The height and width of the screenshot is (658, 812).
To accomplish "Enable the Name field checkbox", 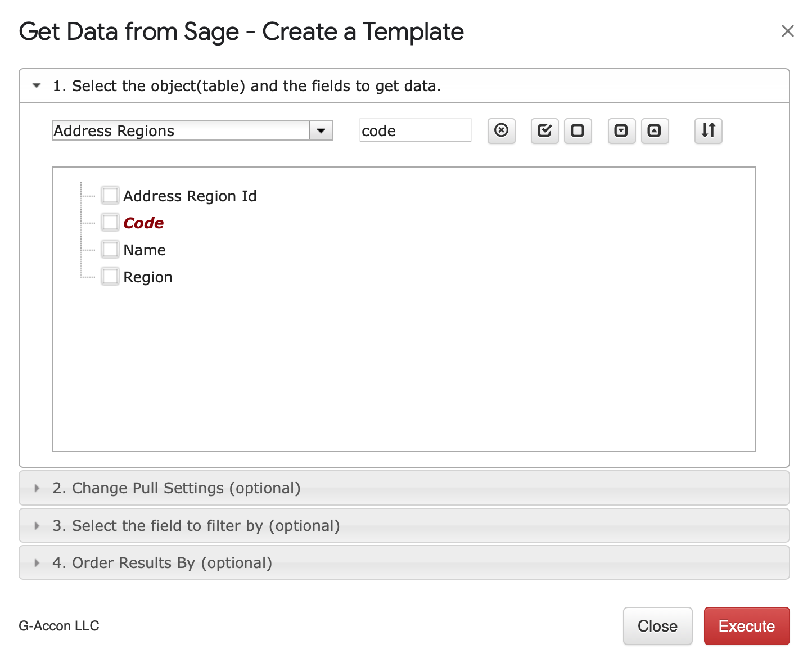I will tap(110, 250).
